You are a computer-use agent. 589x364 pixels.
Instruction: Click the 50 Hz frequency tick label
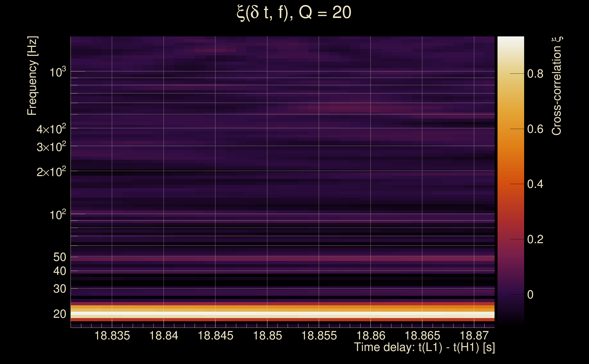click(x=59, y=257)
